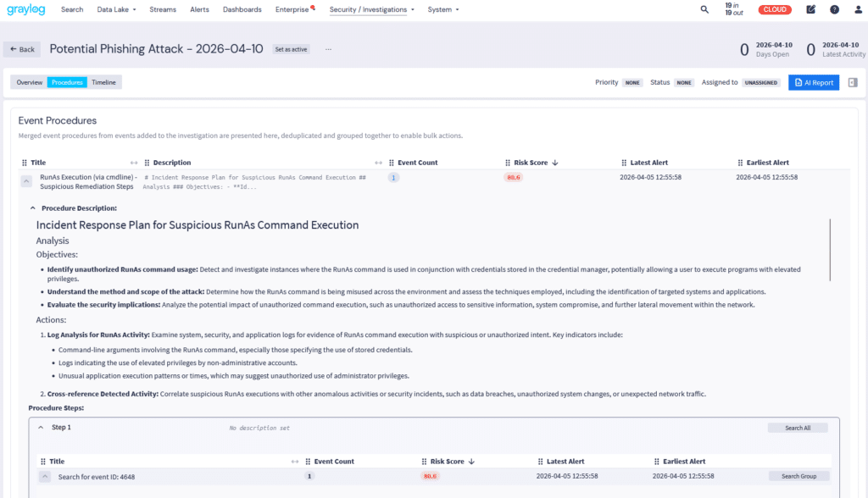This screenshot has width=868, height=498.
Task: Switch to the Timeline tab
Action: pyautogui.click(x=103, y=82)
